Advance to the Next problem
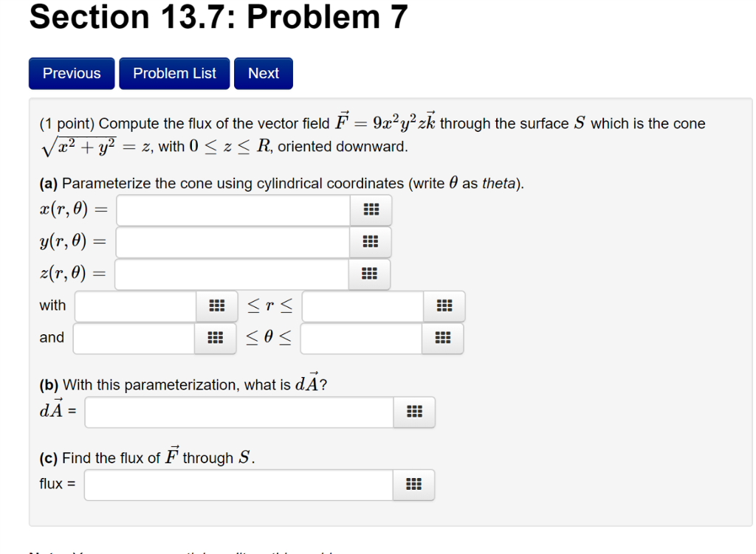Screen dimensions: 756x554 coord(263,73)
